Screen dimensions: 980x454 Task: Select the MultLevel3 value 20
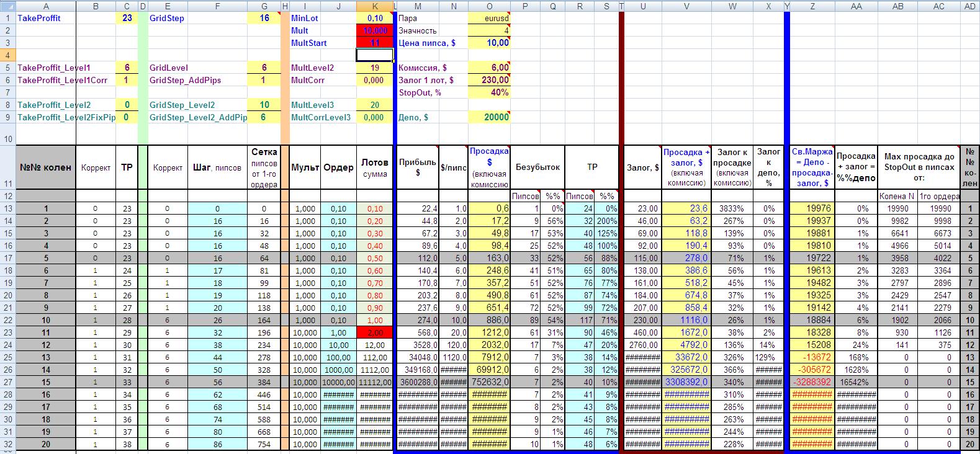pos(375,105)
